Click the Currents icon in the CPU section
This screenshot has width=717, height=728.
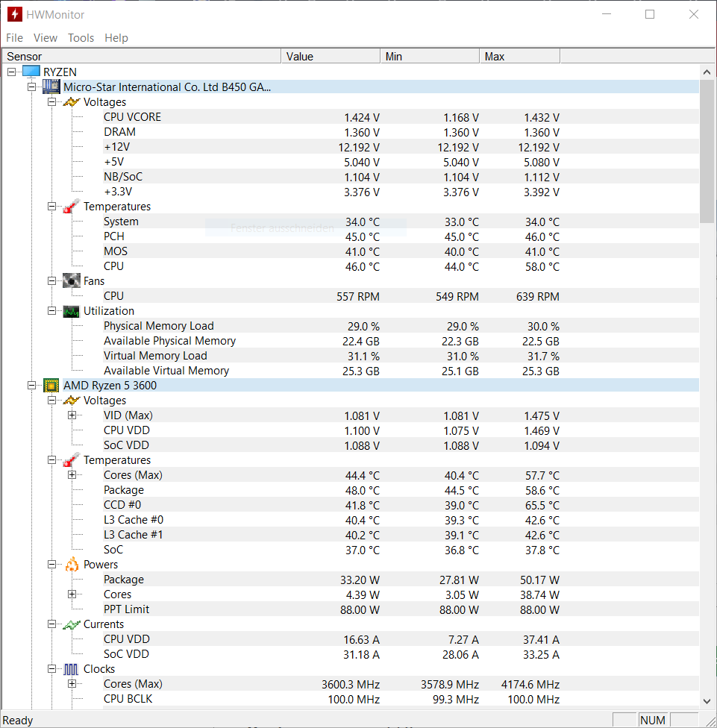(x=71, y=624)
